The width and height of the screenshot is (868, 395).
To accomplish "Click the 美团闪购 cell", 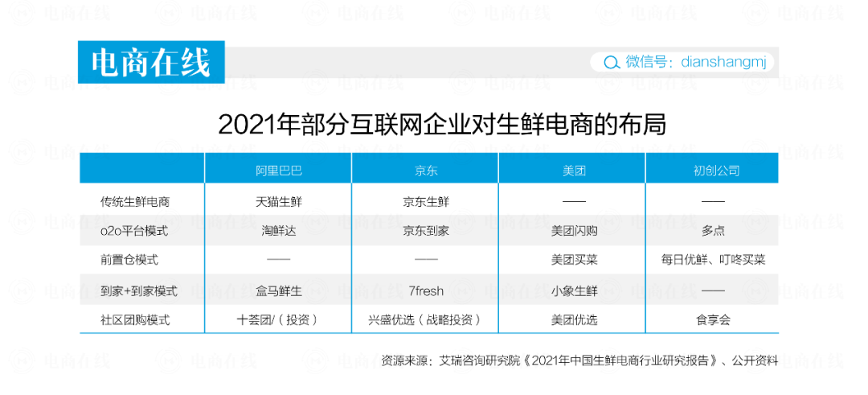I will (574, 231).
